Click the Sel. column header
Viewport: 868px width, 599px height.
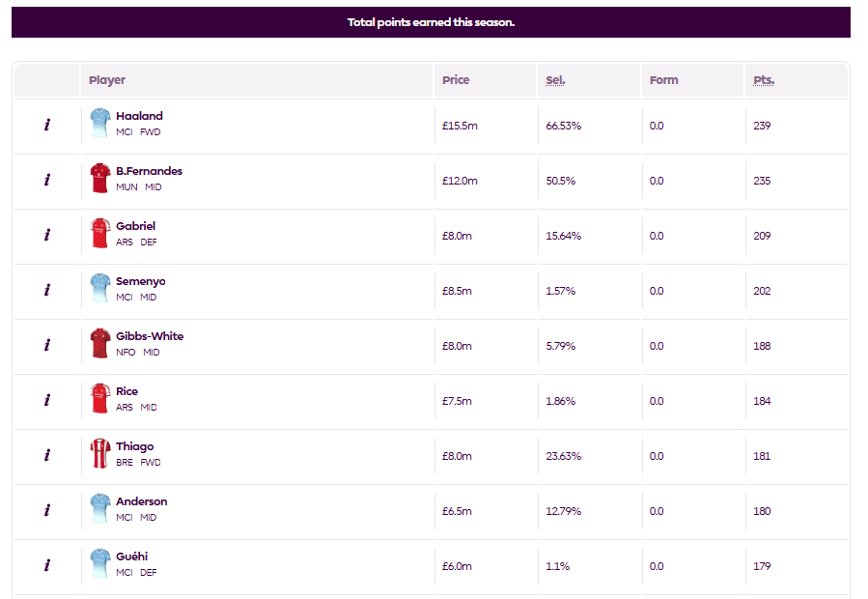555,80
